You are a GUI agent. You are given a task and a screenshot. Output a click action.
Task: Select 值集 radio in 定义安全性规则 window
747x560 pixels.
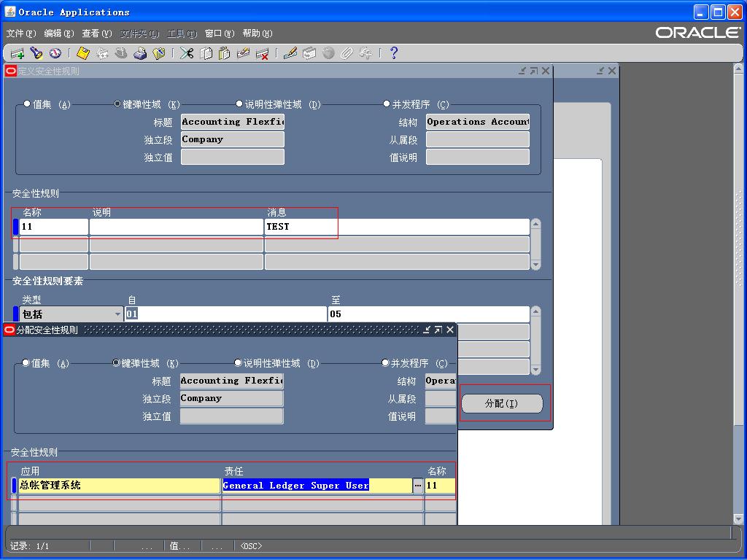pos(27,104)
